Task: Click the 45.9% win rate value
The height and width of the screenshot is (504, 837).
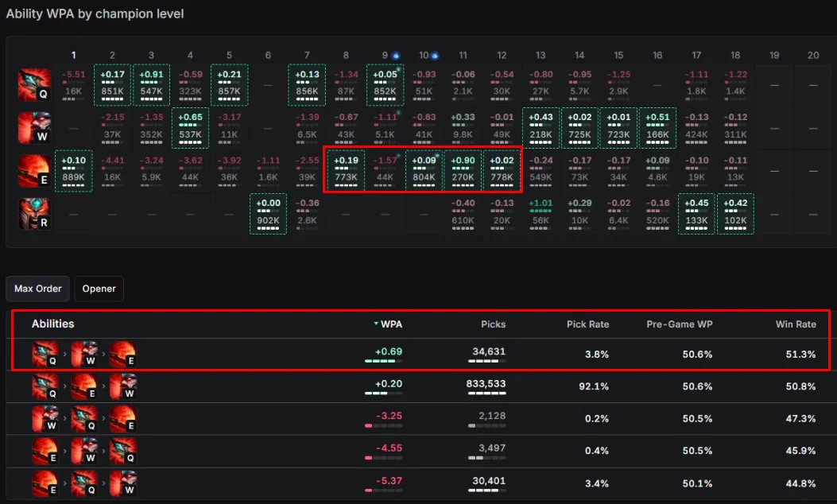Action: (x=800, y=452)
